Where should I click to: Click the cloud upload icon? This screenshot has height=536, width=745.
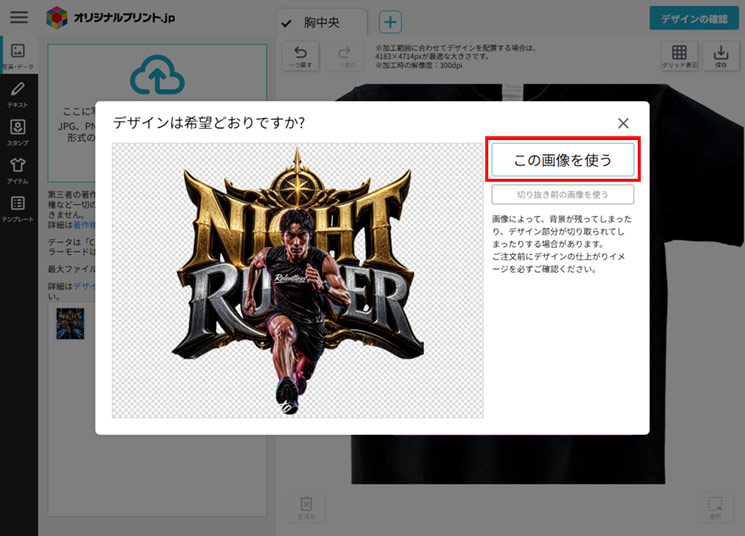tap(157, 75)
